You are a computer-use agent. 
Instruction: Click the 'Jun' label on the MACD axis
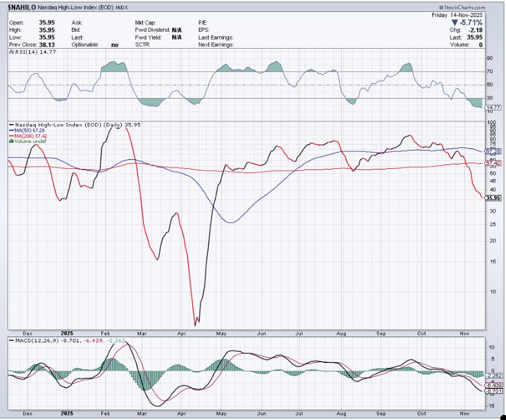[261, 414]
